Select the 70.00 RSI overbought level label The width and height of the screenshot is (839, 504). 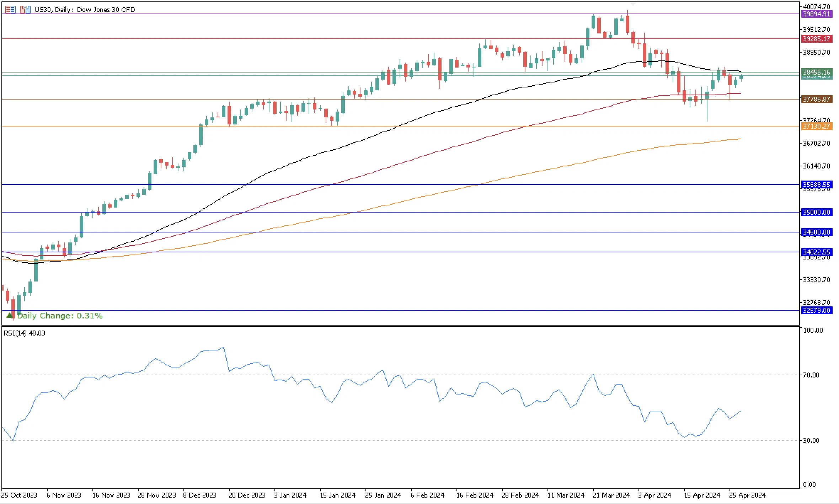811,375
